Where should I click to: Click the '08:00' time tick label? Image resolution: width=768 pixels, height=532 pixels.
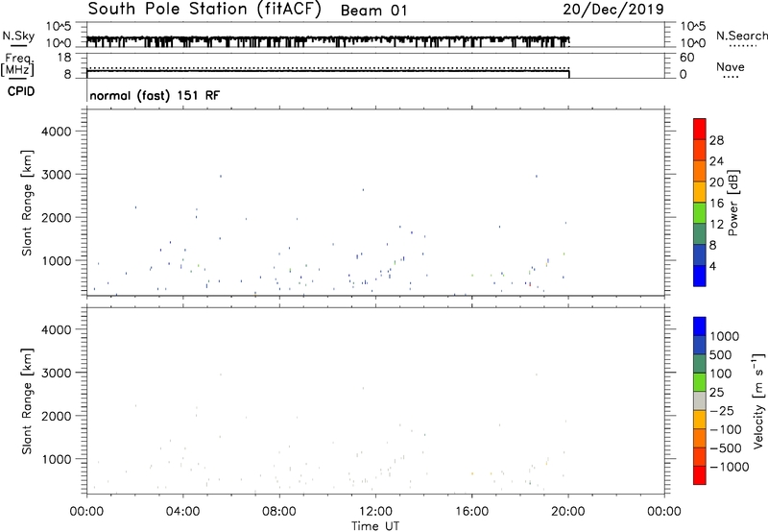point(279,512)
